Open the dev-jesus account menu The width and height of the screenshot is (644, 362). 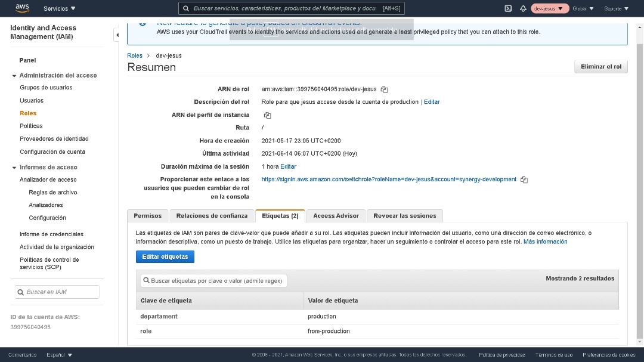[549, 8]
